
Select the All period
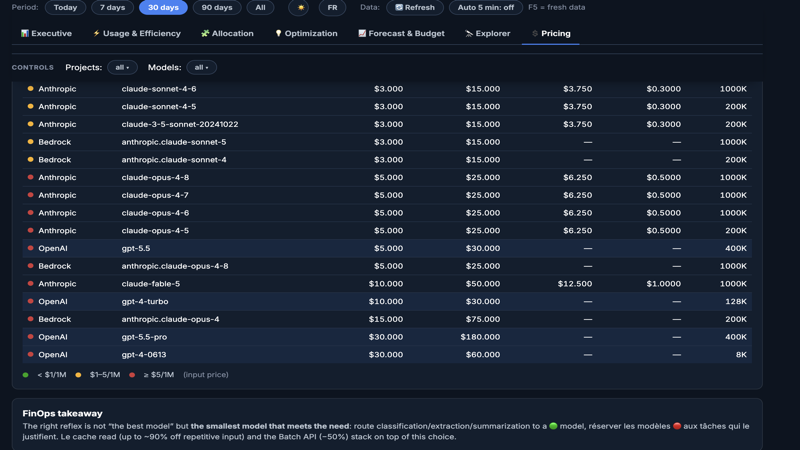point(260,8)
